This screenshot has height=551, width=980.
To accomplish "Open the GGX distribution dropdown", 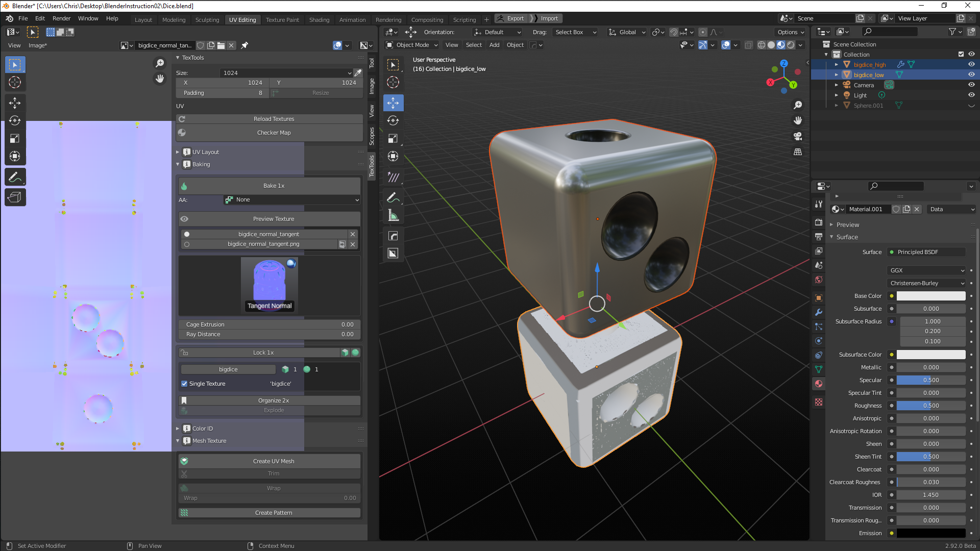I will point(927,270).
